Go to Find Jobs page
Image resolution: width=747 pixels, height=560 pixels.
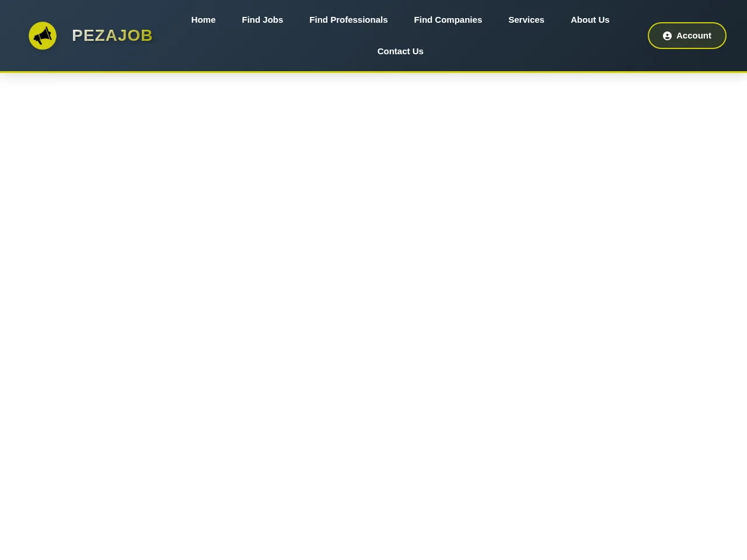(x=263, y=20)
